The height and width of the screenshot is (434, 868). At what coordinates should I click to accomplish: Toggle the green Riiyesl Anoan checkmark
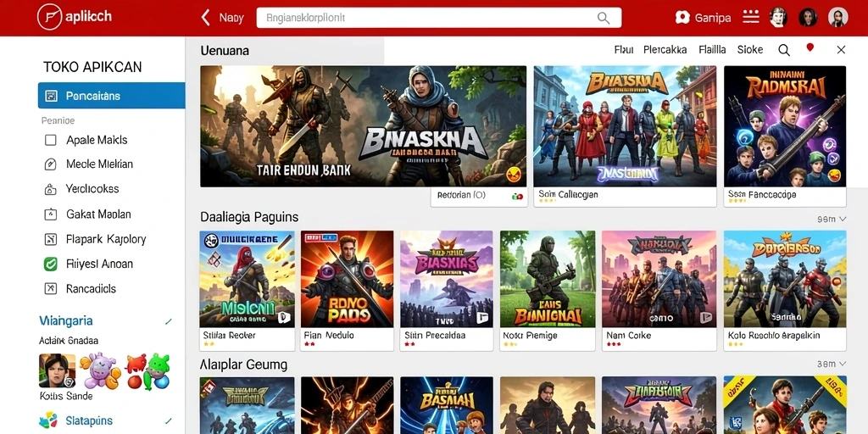click(50, 264)
